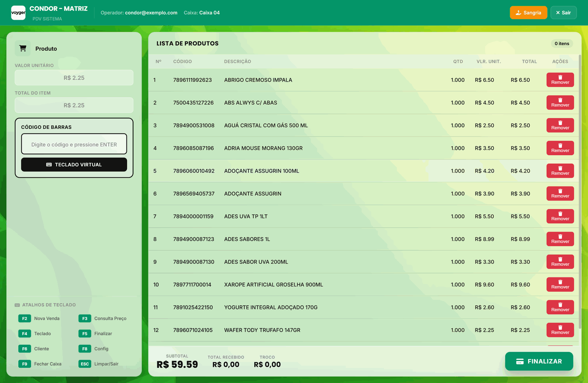The height and width of the screenshot is (383, 588).
Task: Click the subtotal value R$ 59.59
Action: click(177, 365)
